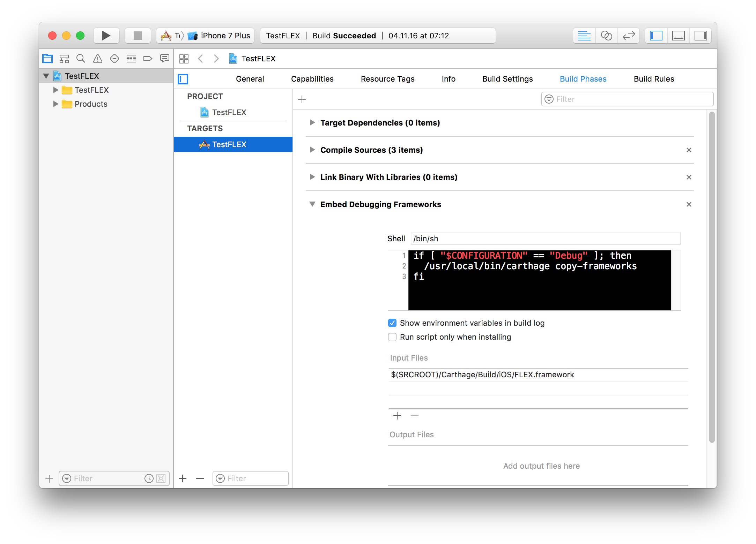Toggle the right utilities panel

coord(701,36)
